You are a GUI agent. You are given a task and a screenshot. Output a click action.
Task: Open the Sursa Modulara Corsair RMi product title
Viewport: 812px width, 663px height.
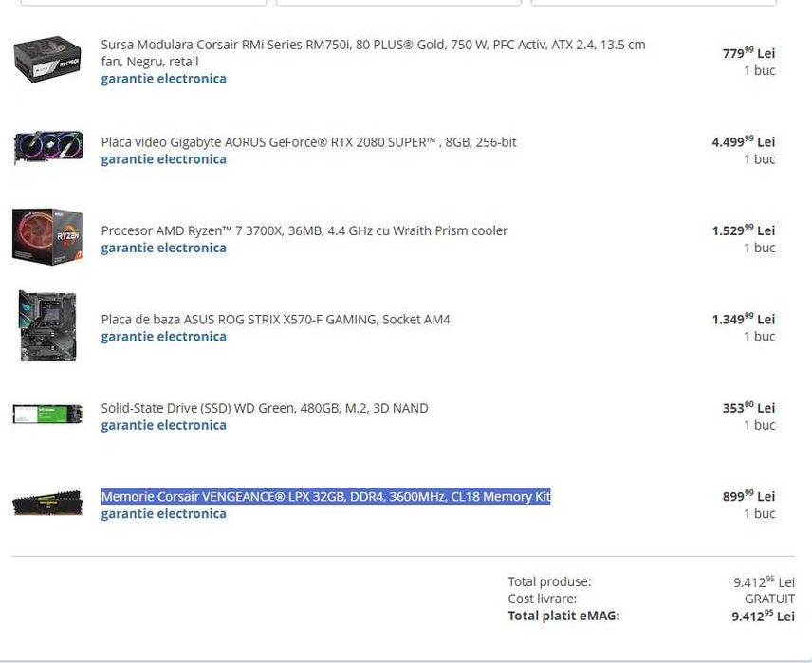373,45
